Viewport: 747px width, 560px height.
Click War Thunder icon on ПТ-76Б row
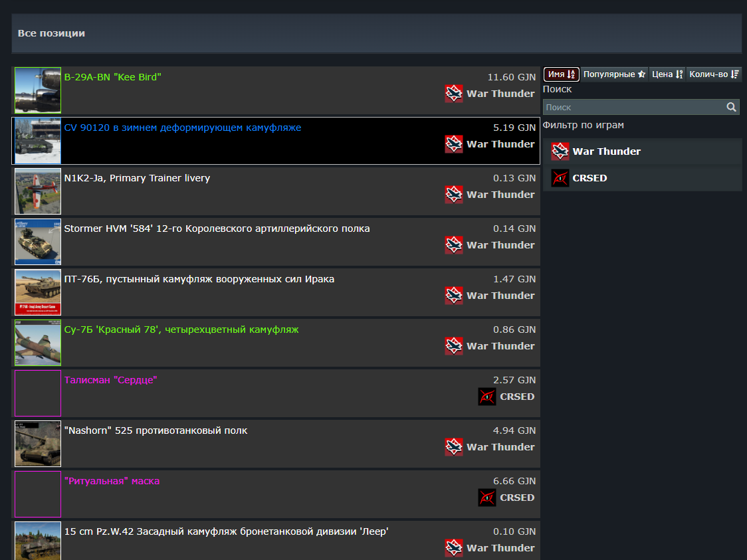[x=453, y=295]
